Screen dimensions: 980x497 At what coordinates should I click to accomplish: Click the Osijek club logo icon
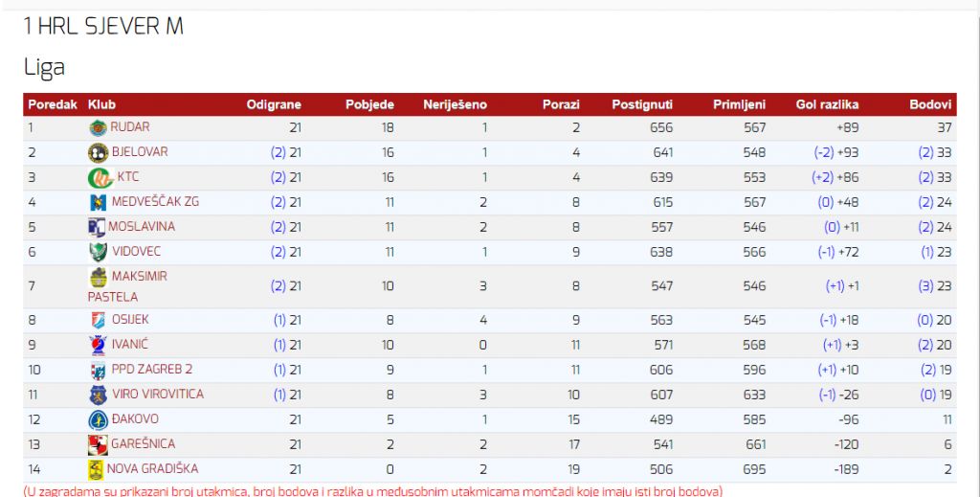pos(98,320)
